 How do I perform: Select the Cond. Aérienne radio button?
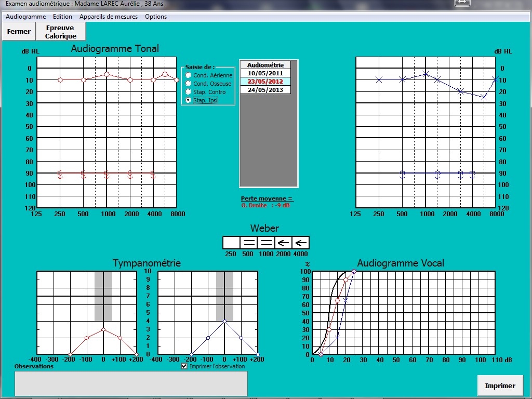189,75
